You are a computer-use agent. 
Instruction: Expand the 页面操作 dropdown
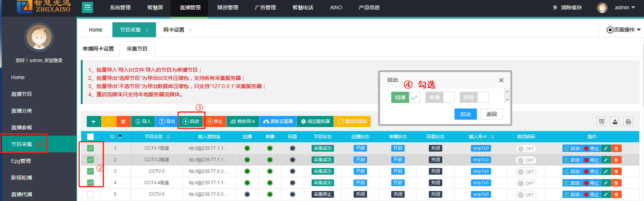[x=624, y=30]
